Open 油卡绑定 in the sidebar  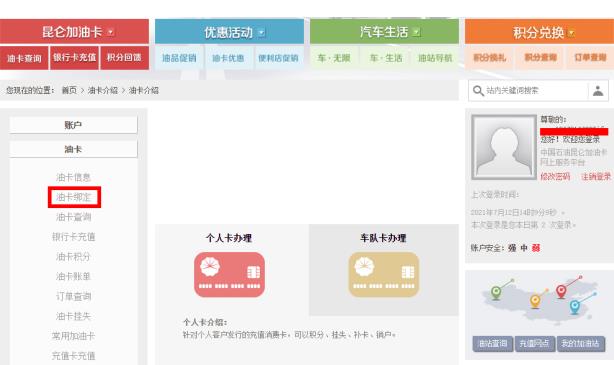point(74,197)
